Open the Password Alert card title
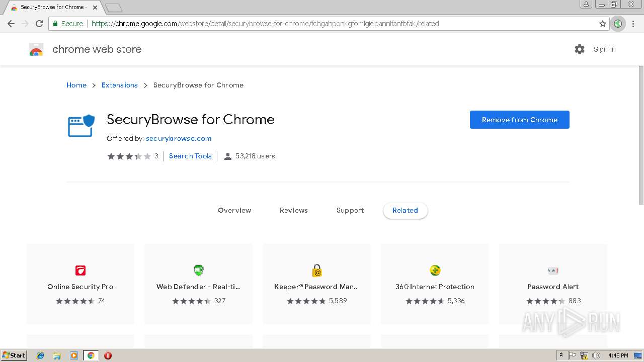This screenshot has width=644, height=362. pos(553,287)
